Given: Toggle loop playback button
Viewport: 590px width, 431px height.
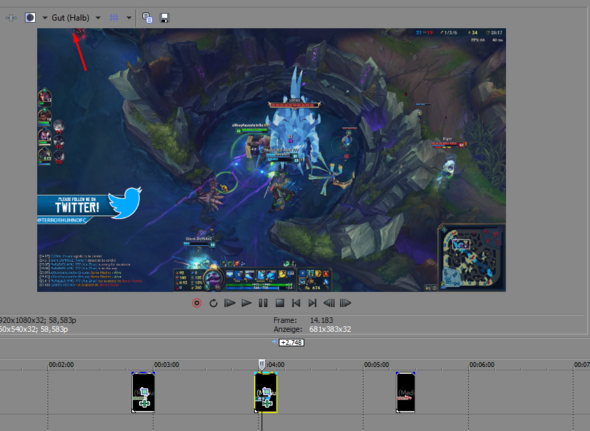Looking at the screenshot, I should [213, 303].
